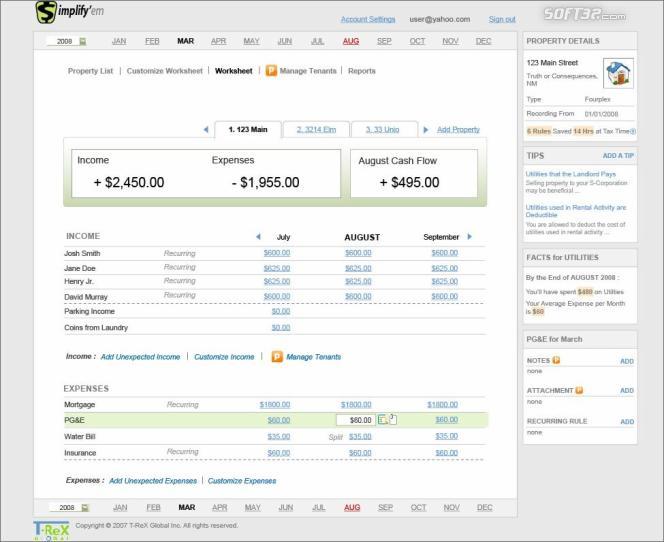Click ADD next to RECURRING RULE
664x542 pixels.
pyautogui.click(x=627, y=422)
